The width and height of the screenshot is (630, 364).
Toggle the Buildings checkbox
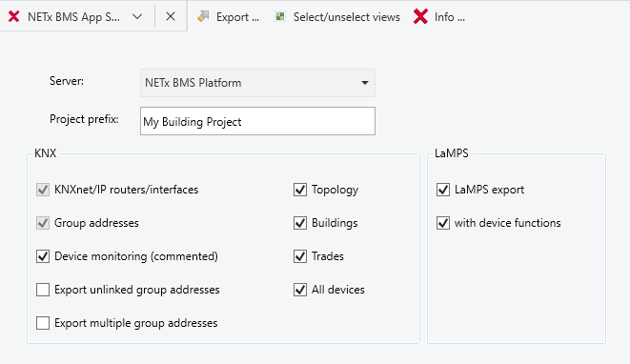(300, 223)
